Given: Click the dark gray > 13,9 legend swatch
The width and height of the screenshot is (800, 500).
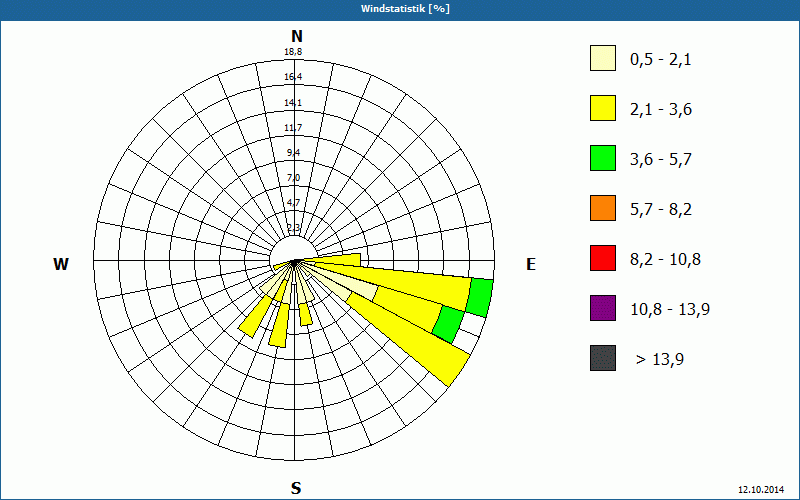Looking at the screenshot, I should point(603,358).
